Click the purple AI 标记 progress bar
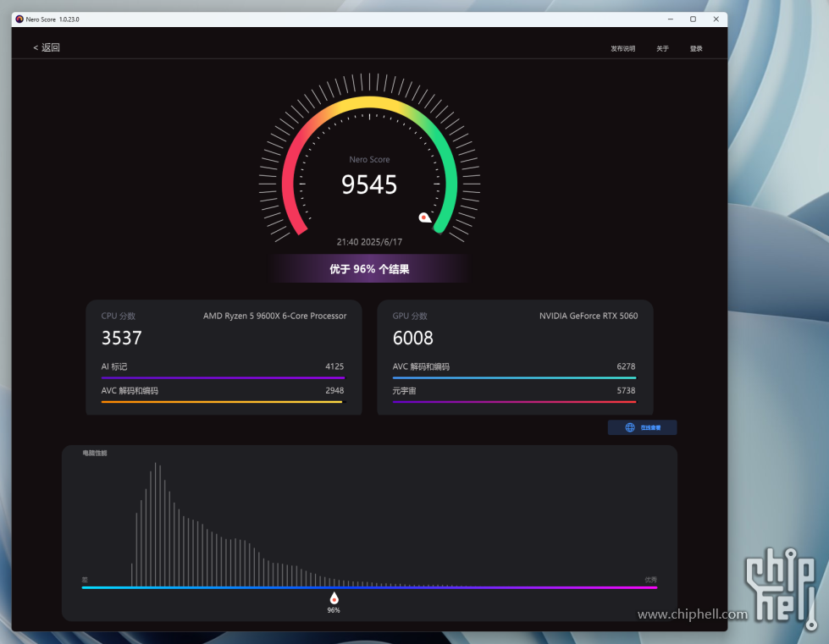 (223, 377)
